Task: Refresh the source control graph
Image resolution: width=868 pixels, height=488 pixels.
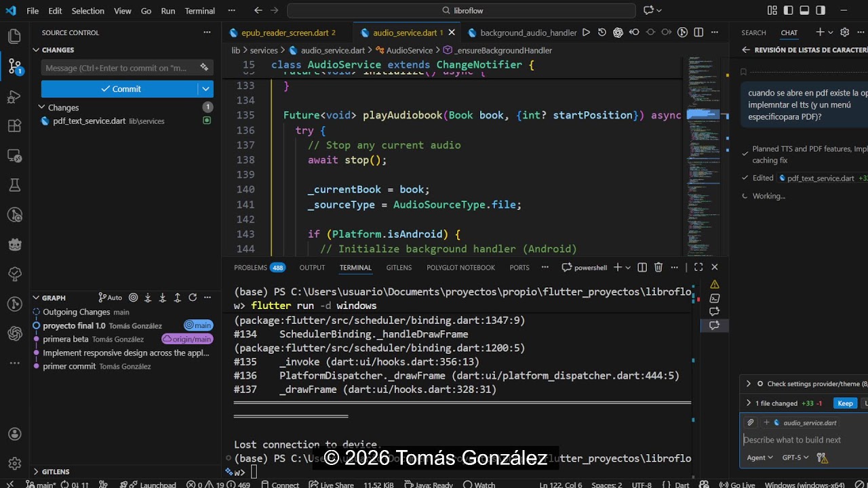Action: pos(193,298)
